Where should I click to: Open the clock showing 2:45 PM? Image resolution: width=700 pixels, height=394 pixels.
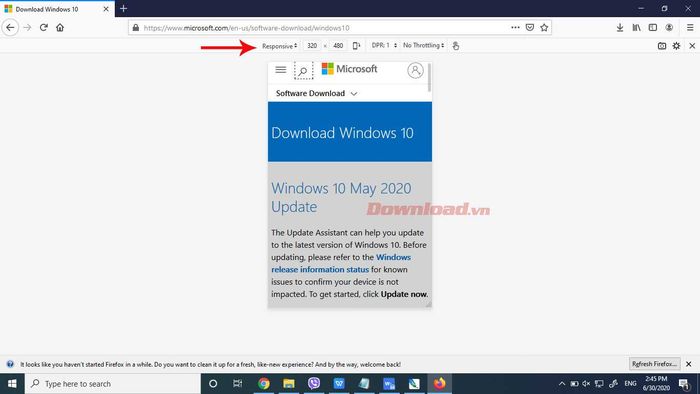(656, 384)
